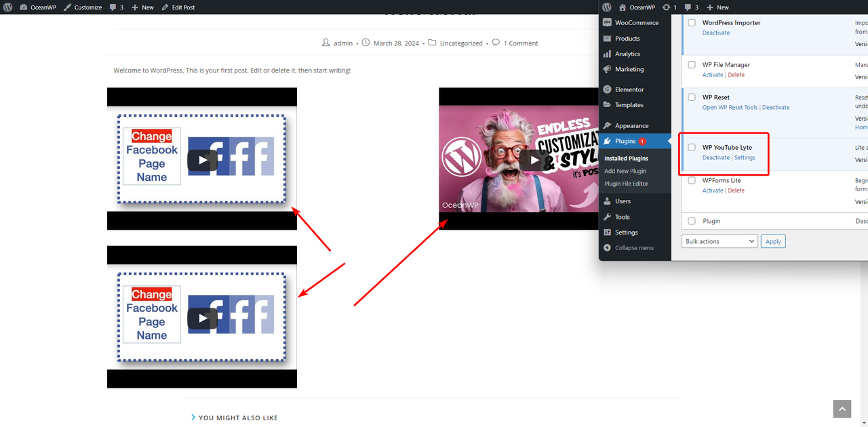
Task: Open Customize in the admin bar
Action: point(83,7)
